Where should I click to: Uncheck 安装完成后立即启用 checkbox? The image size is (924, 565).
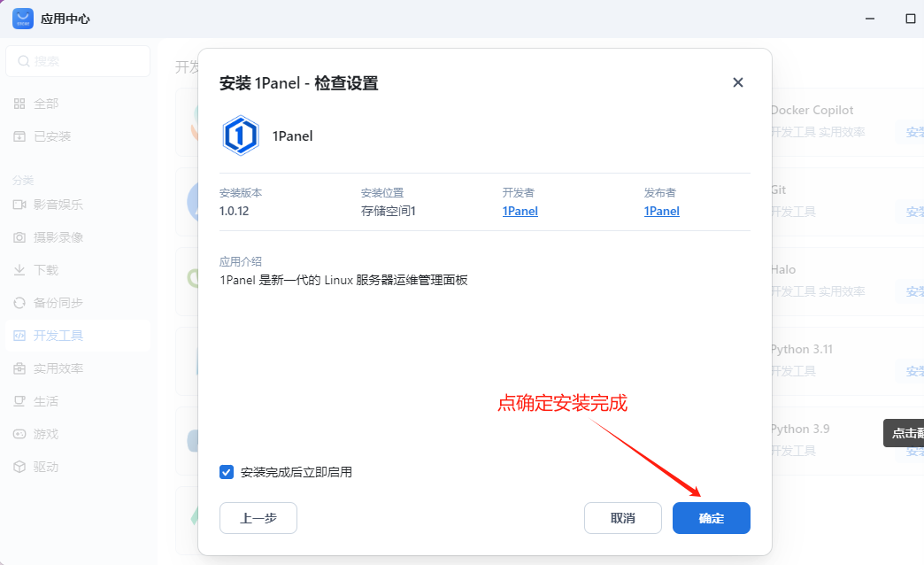[x=227, y=472]
